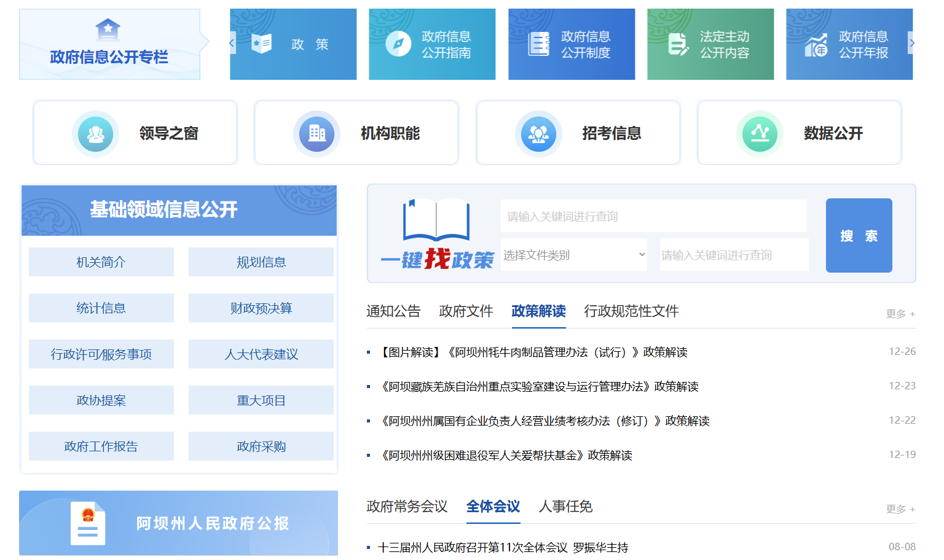944x560 pixels.
Task: Open 政府信息公开年报 card
Action: [x=849, y=44]
